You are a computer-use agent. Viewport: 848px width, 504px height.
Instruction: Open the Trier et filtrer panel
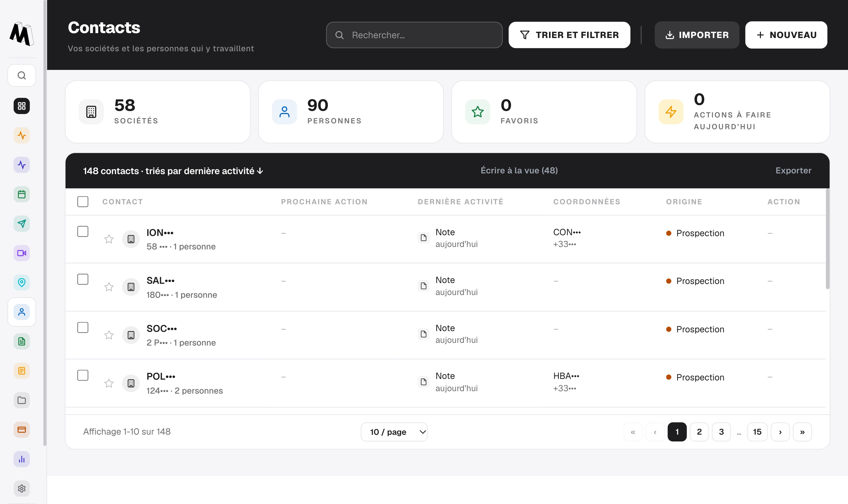coord(570,35)
